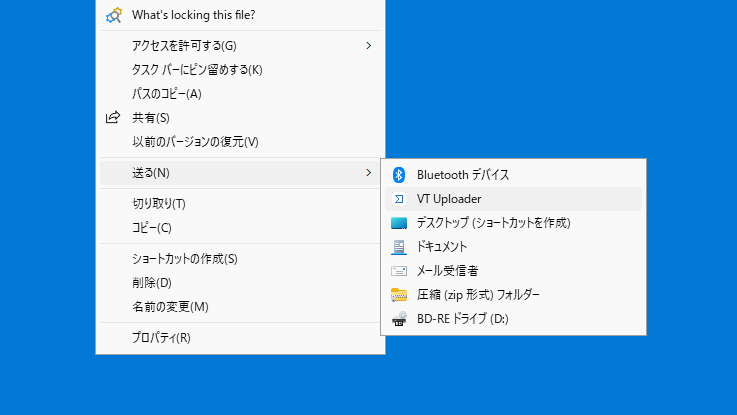Viewport: 737px width, 415px height.
Task: Open アクセスを許可する(G) menu entry
Action: (x=240, y=46)
